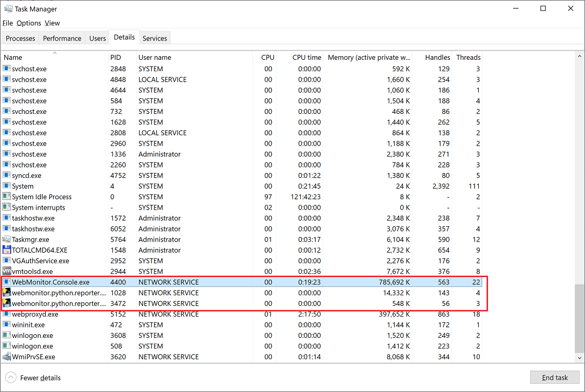Image resolution: width=585 pixels, height=392 pixels.
Task: Select svchost.exe row with PID 4848
Action: tap(242, 80)
